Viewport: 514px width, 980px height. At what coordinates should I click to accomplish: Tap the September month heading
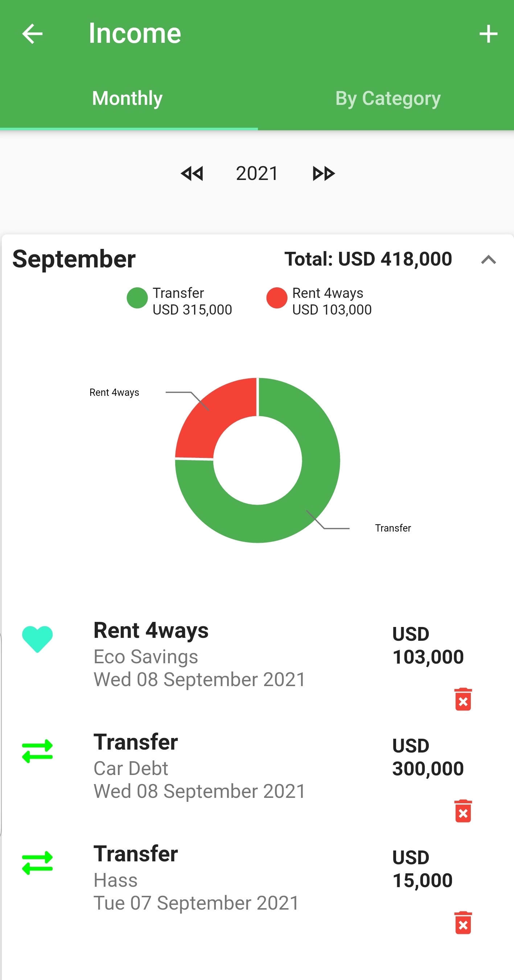[74, 259]
